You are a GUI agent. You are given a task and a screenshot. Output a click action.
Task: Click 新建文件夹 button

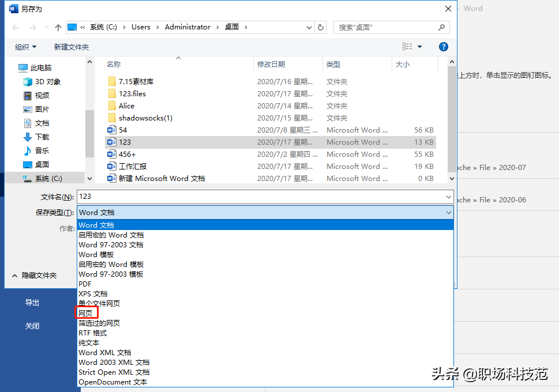click(x=72, y=47)
